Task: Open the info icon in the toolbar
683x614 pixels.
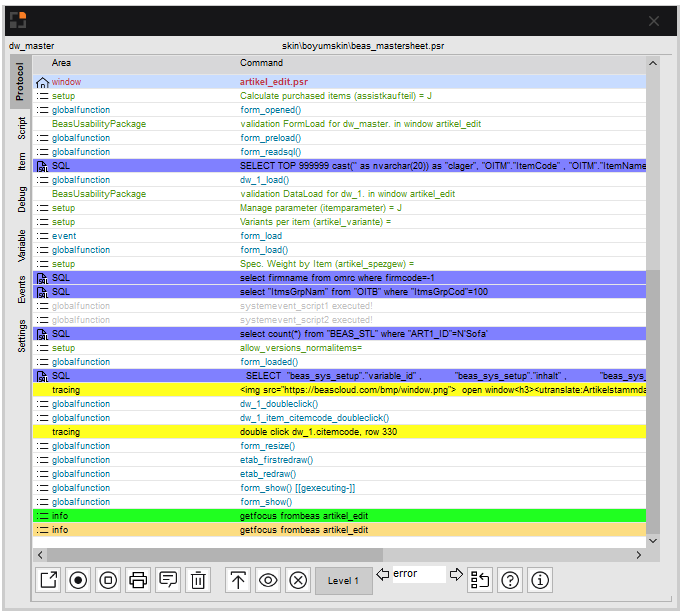Action: tap(540, 580)
